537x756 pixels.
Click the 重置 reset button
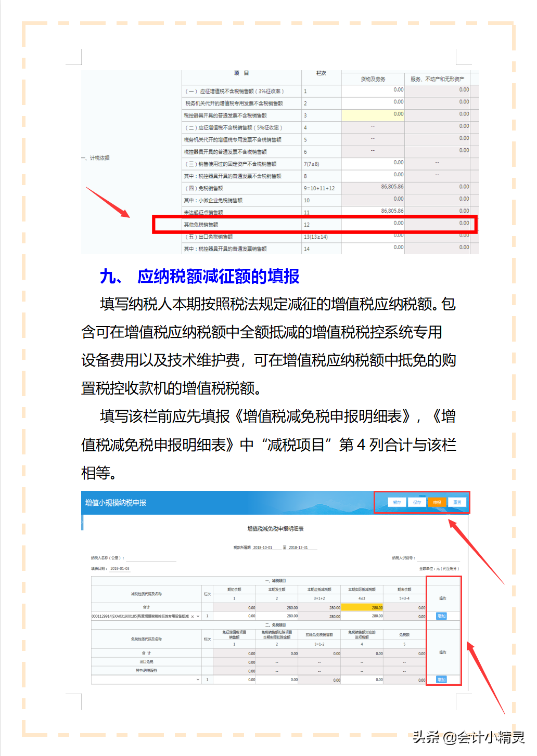click(457, 502)
